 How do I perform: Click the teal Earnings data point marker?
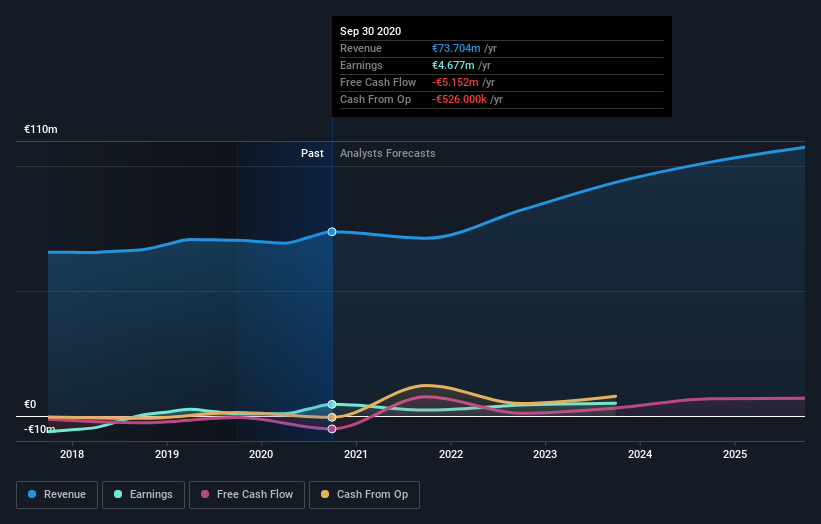coord(332,404)
